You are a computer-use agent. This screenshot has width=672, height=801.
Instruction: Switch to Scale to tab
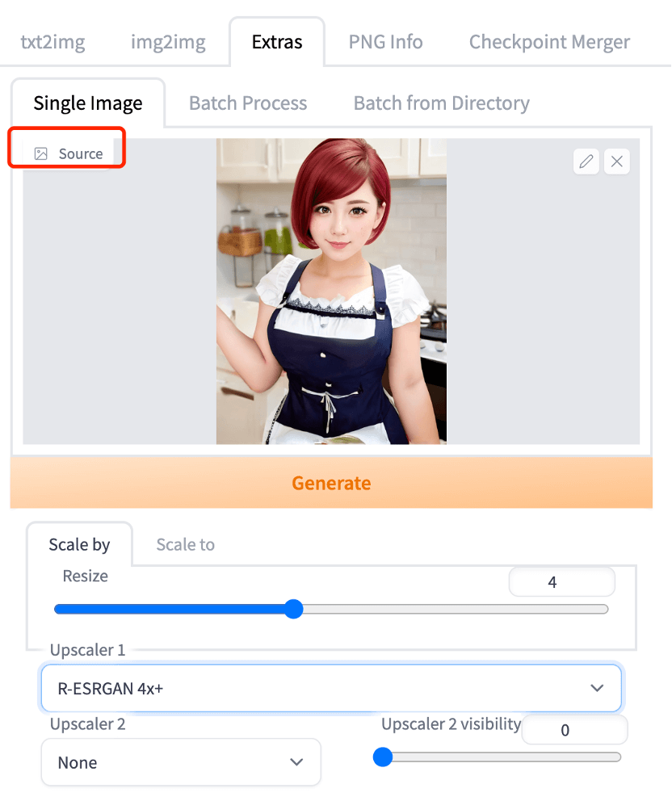(185, 544)
